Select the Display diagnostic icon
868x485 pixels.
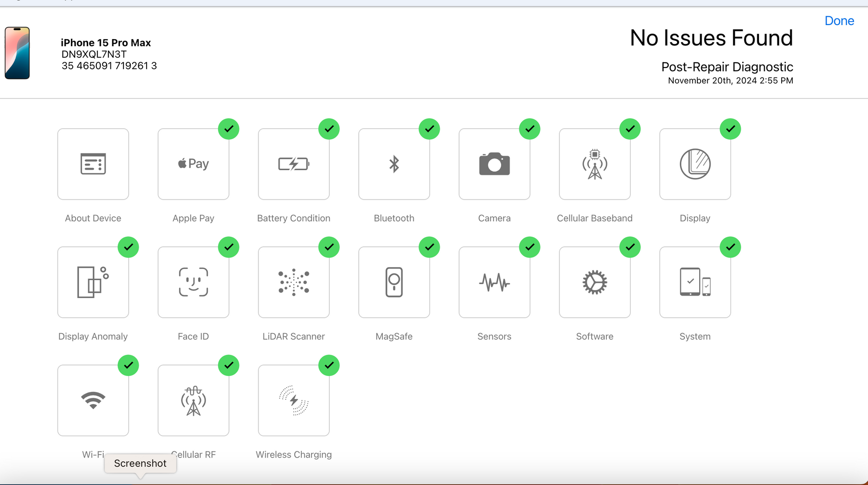click(695, 164)
